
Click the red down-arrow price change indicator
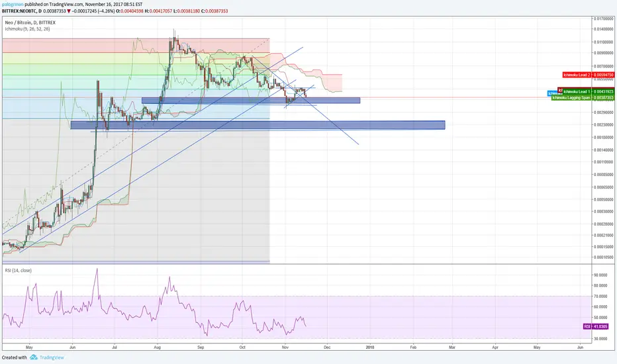point(69,11)
